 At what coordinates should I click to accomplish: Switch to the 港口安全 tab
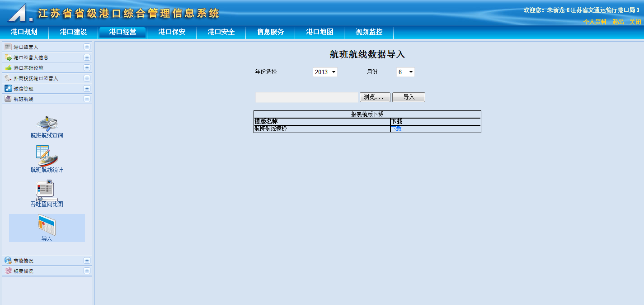tap(221, 32)
